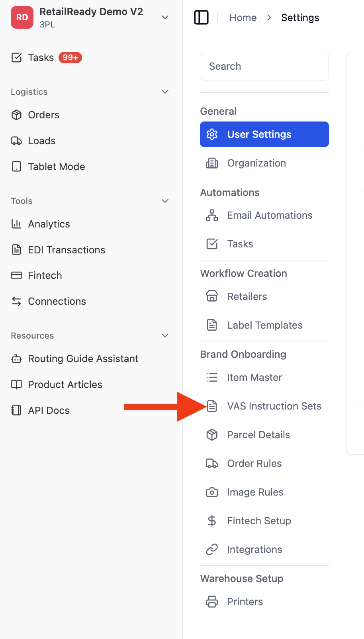Open the Orders box icon
This screenshot has height=639, width=364.
16,115
